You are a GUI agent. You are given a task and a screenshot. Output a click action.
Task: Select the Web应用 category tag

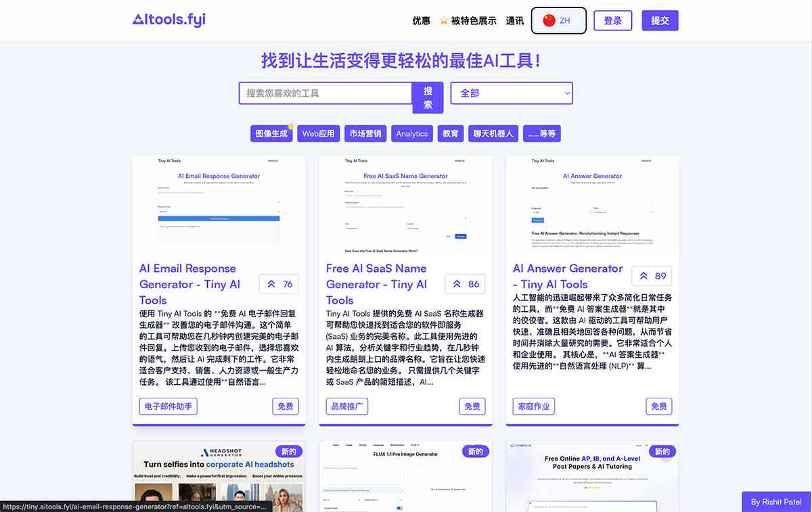click(318, 133)
